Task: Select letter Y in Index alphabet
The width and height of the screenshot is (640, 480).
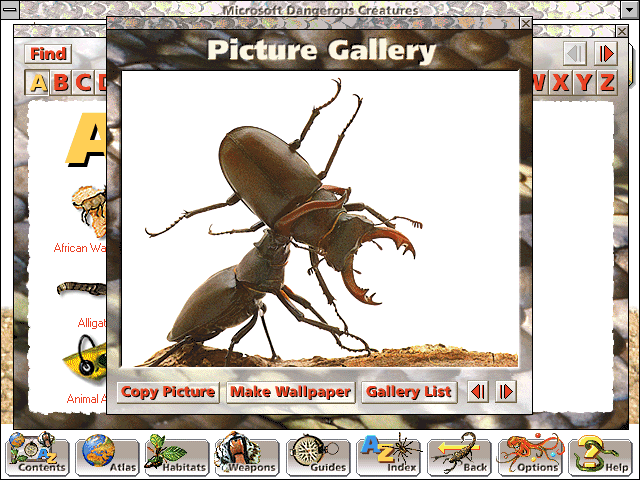Action: (584, 82)
